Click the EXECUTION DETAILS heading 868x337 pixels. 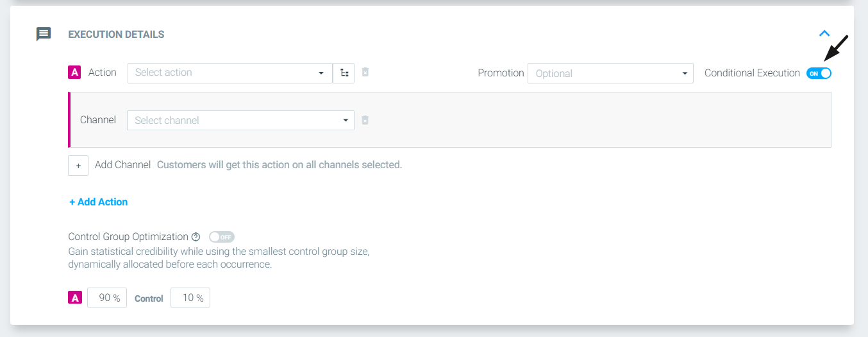click(x=116, y=35)
